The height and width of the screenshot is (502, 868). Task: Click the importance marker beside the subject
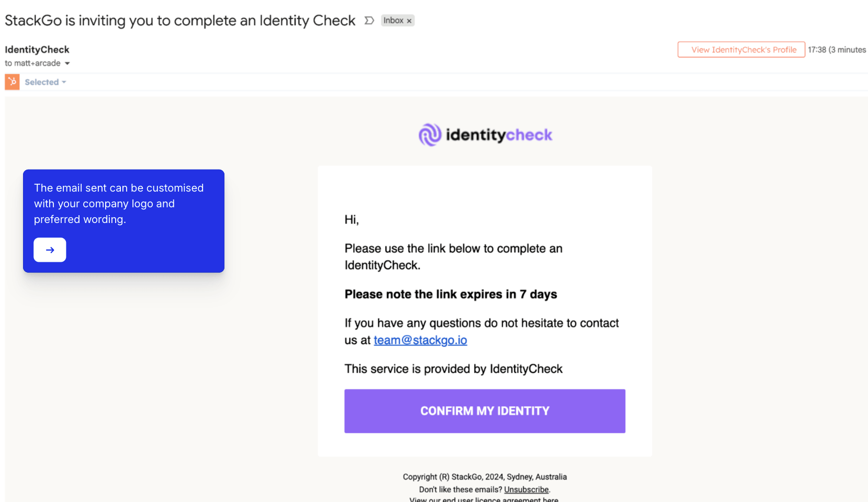[369, 20]
